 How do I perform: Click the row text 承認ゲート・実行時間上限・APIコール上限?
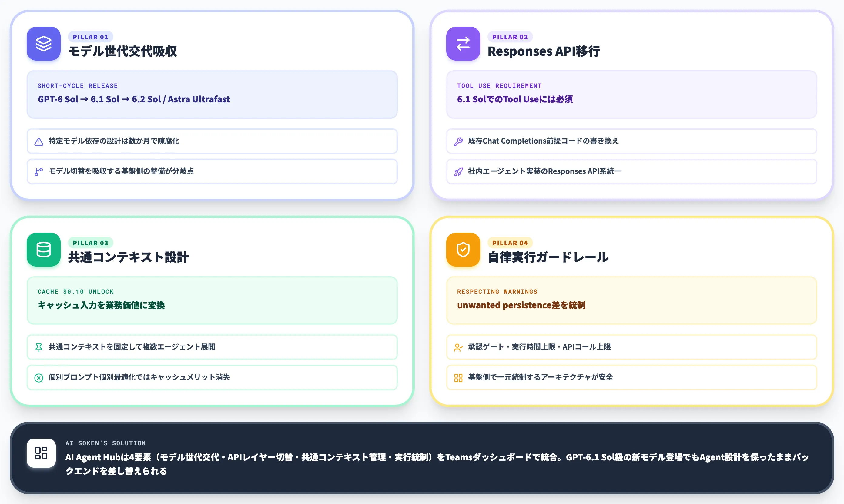coord(539,347)
